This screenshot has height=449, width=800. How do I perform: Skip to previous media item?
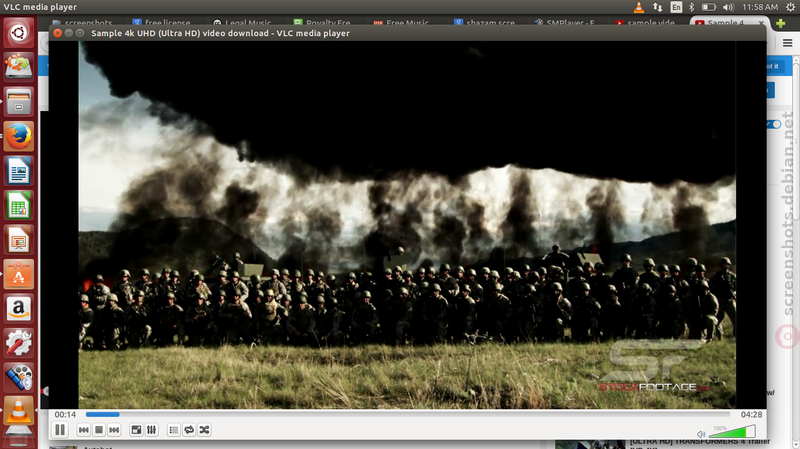tap(84, 430)
